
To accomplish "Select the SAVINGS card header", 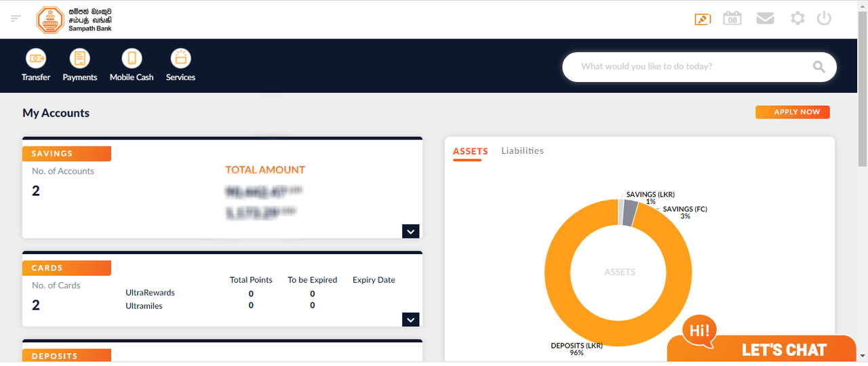I will [x=66, y=154].
